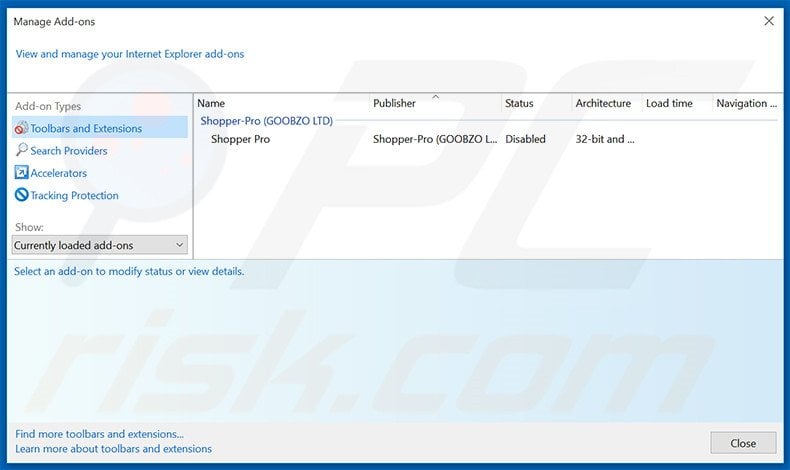Open the Currently loaded add-ons dropdown
This screenshot has height=470, width=790.
pyautogui.click(x=100, y=245)
